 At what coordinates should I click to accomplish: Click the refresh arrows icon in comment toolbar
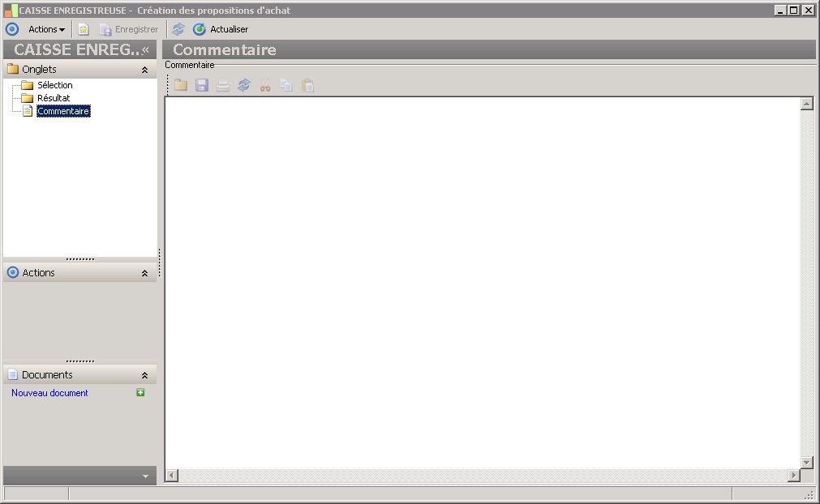click(244, 85)
